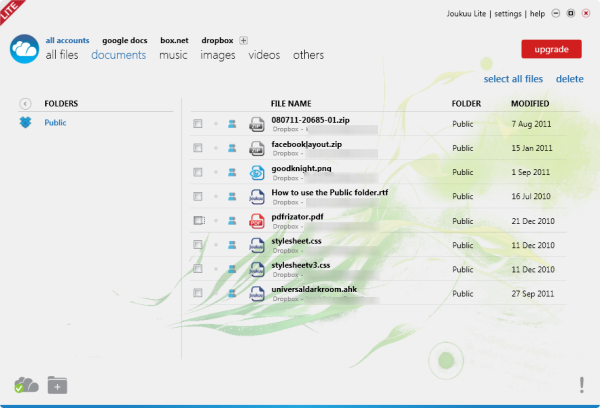Collapse the Folders panel with back arrow
The height and width of the screenshot is (408, 600).
pyautogui.click(x=25, y=104)
